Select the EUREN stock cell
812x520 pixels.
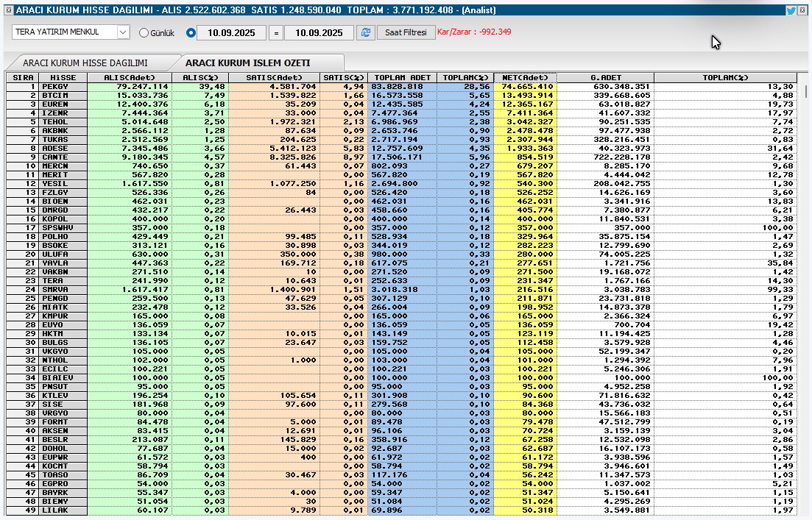(x=63, y=104)
